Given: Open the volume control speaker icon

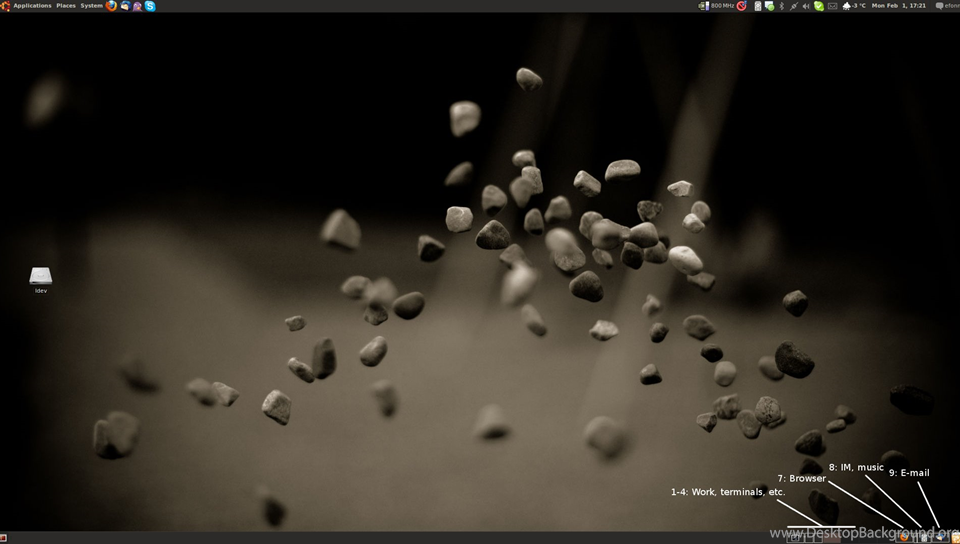Looking at the screenshot, I should pyautogui.click(x=806, y=6).
